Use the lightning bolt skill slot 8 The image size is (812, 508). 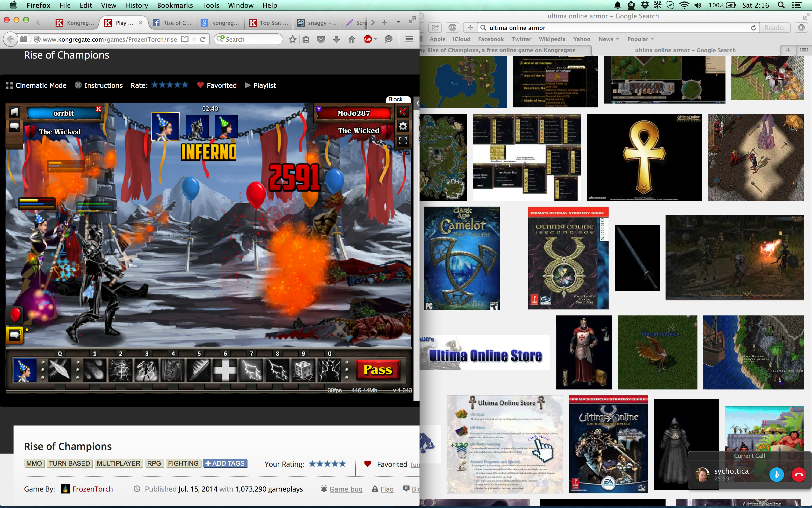click(251, 370)
